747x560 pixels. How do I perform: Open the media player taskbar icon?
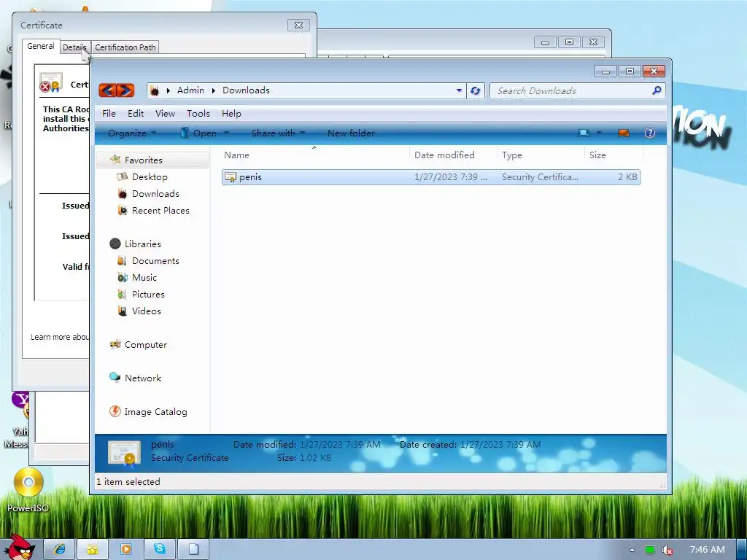pyautogui.click(x=125, y=550)
